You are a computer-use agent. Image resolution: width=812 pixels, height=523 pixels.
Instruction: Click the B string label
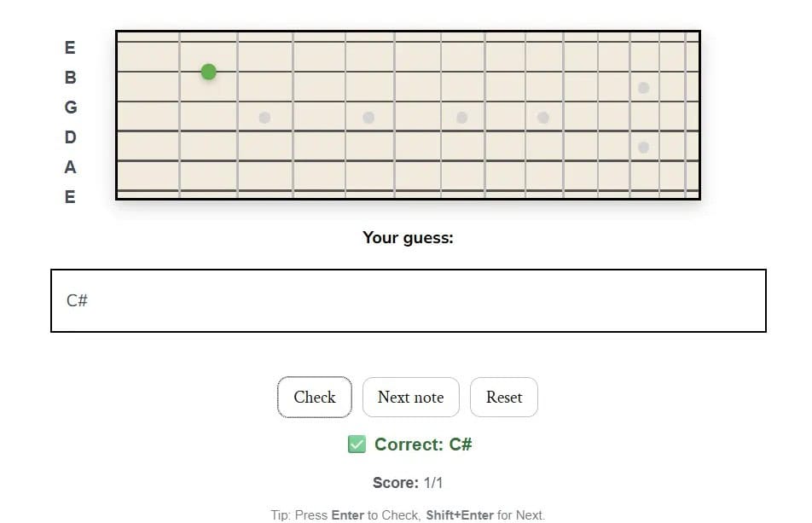point(70,78)
